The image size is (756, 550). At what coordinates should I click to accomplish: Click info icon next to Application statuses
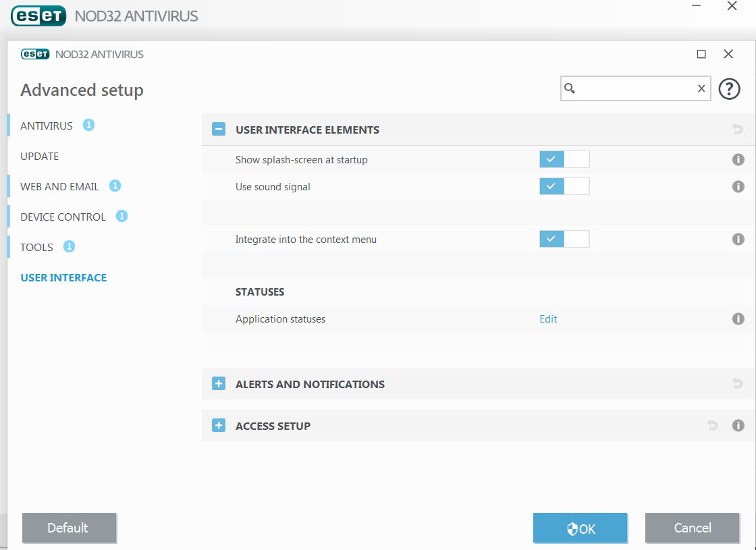pos(738,319)
